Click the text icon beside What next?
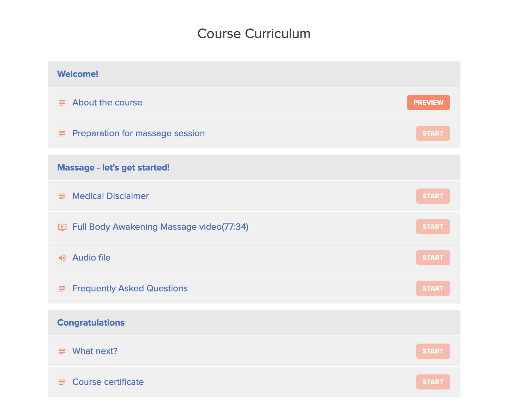This screenshot has height=420, width=506. coord(62,351)
